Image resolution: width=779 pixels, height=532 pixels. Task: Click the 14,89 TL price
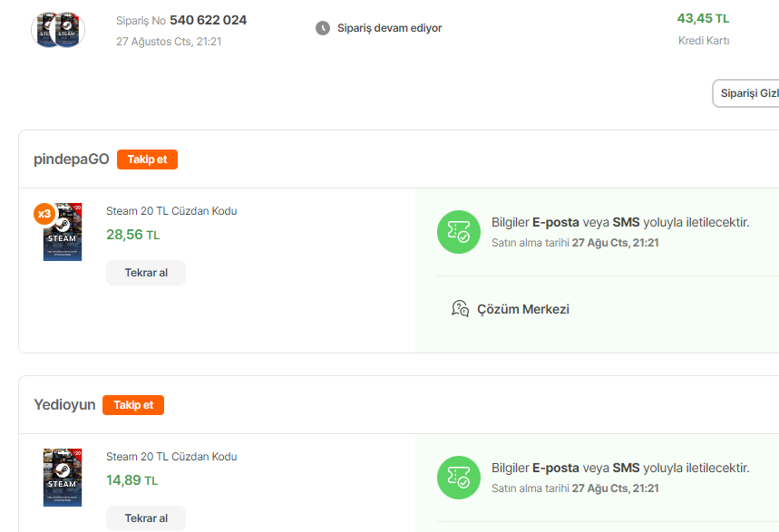point(132,479)
